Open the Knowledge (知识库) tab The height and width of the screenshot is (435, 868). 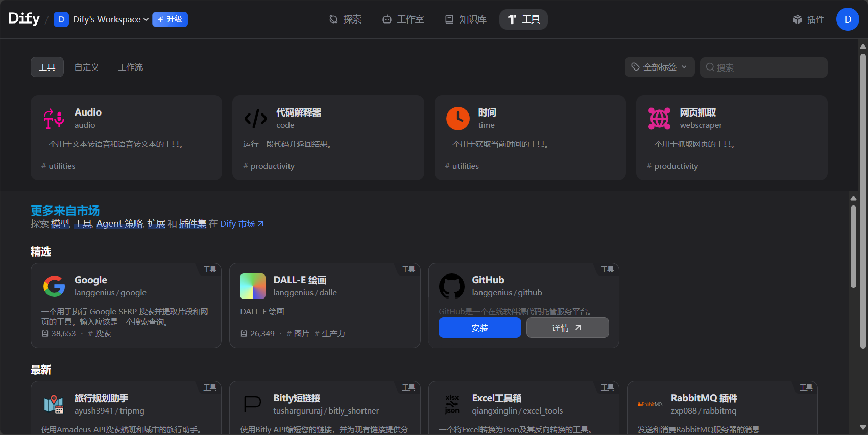466,19
